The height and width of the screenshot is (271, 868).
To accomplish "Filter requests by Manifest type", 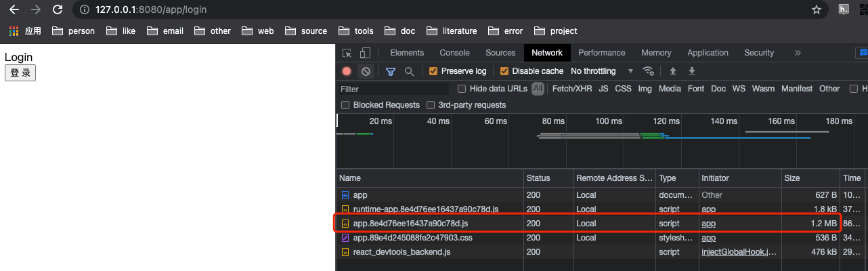I will pyautogui.click(x=797, y=89).
